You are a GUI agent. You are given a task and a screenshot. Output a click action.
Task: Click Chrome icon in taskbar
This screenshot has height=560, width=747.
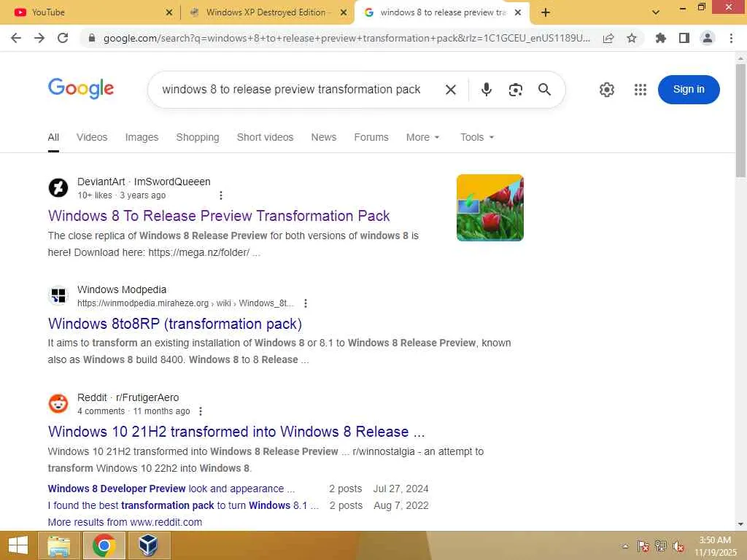pyautogui.click(x=104, y=545)
